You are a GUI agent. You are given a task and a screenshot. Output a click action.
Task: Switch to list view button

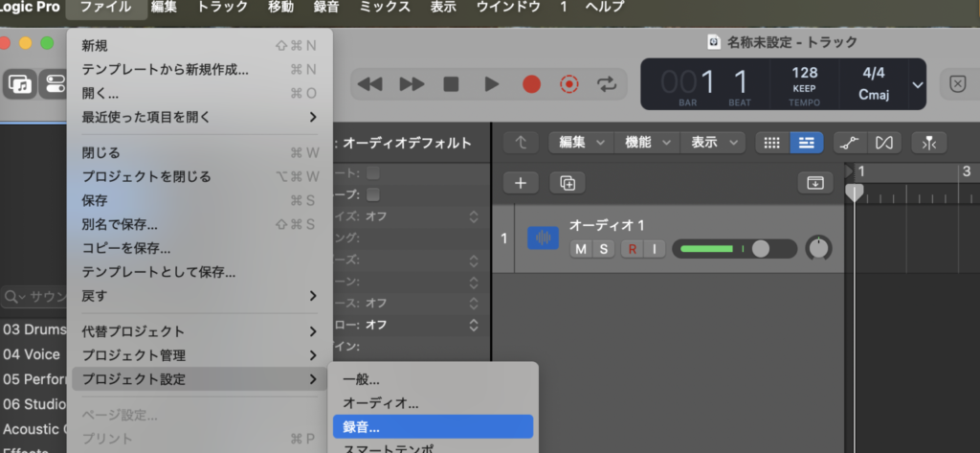807,143
